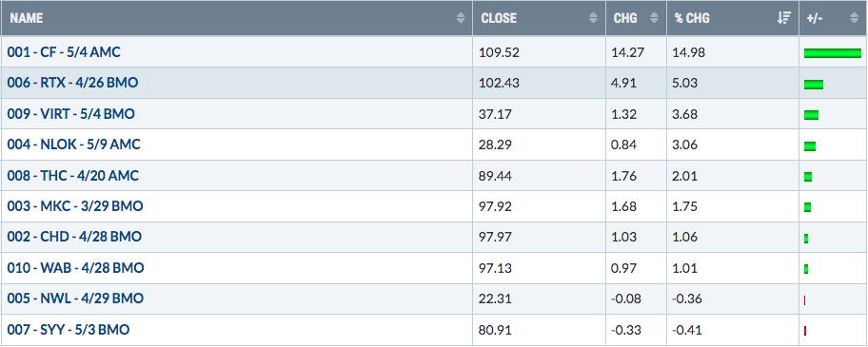Click the sort arrows in +/- header
Screen dimensions: 868x347
[854, 18]
